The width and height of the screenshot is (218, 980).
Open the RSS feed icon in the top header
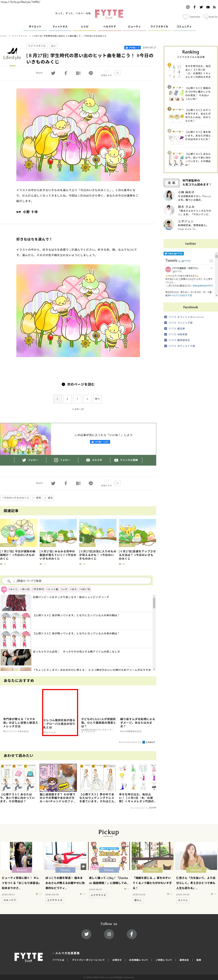(214, 7)
